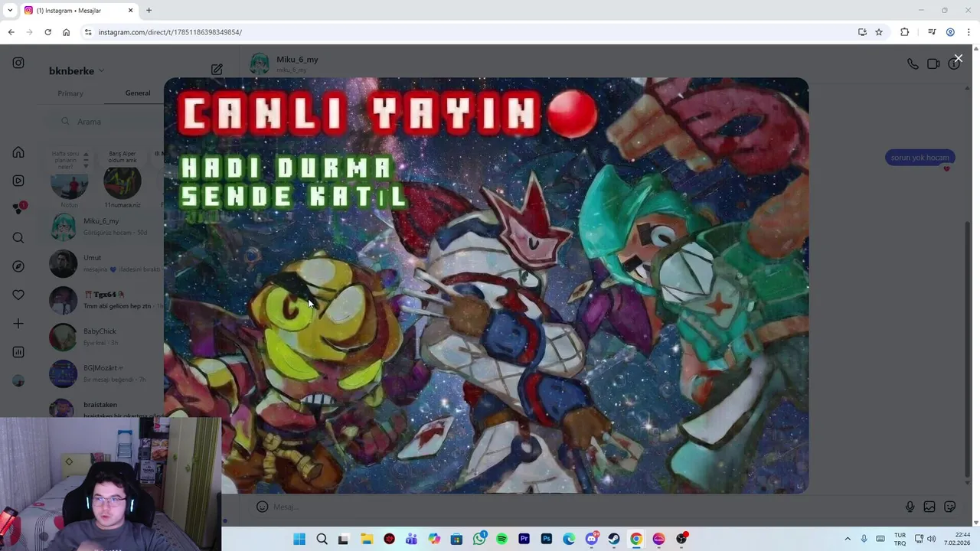Open emoji picker in message box
This screenshot has height=551, width=980.
pyautogui.click(x=262, y=507)
